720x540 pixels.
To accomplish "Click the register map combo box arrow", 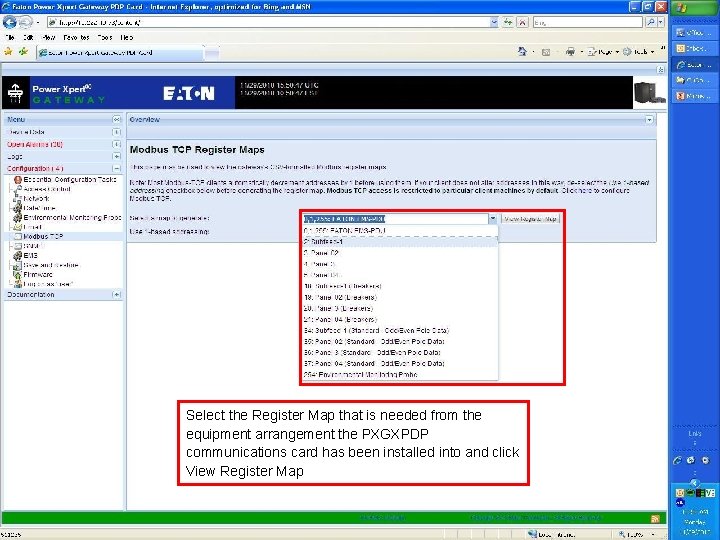I will [493, 219].
